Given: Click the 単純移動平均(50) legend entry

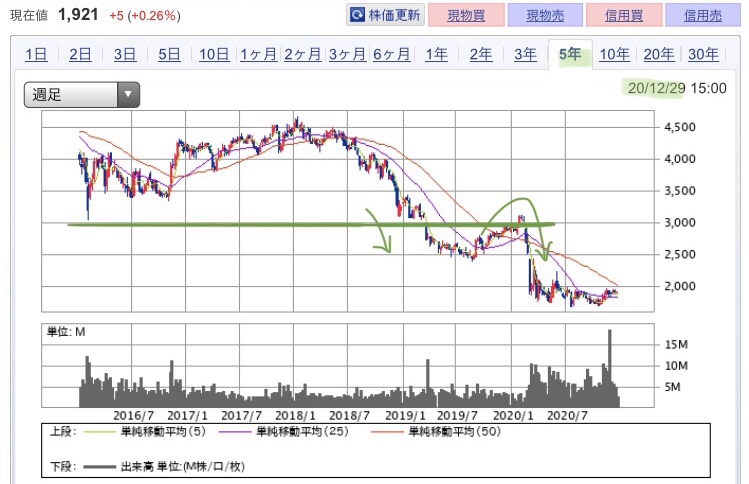Looking at the screenshot, I should coord(436,432).
